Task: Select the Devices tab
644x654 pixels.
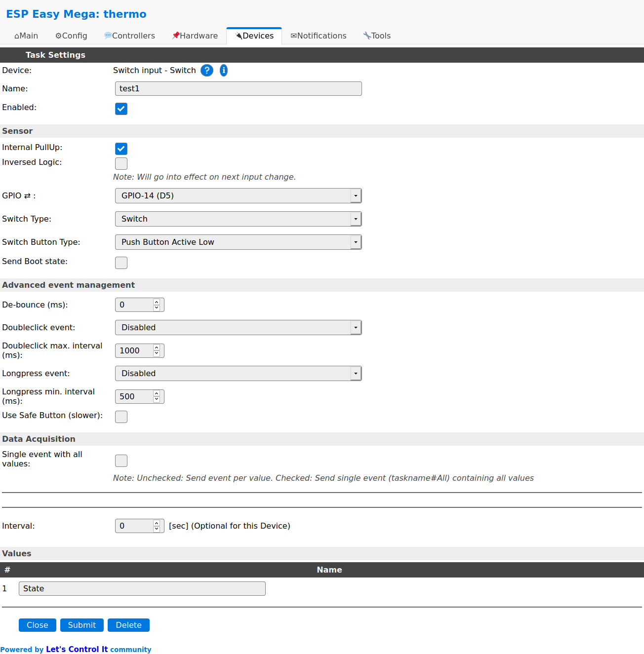Action: point(254,36)
